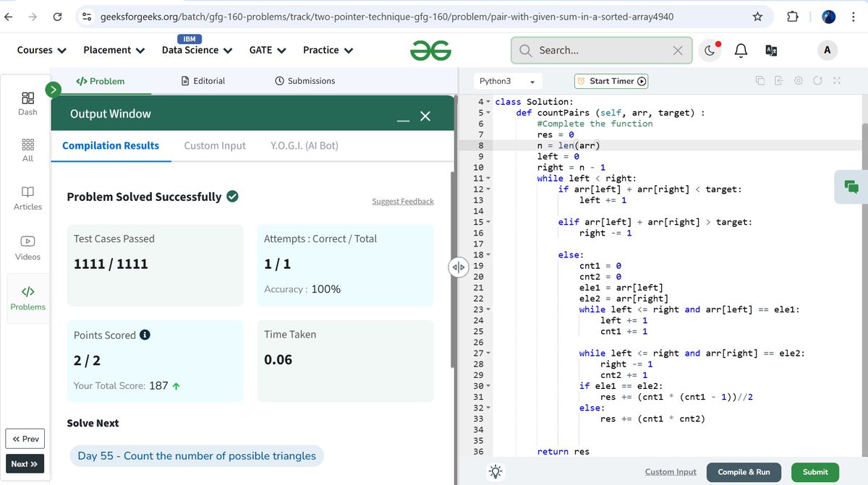Image resolution: width=868 pixels, height=485 pixels.
Task: Click the Suggest Feedback link
Action: (403, 201)
